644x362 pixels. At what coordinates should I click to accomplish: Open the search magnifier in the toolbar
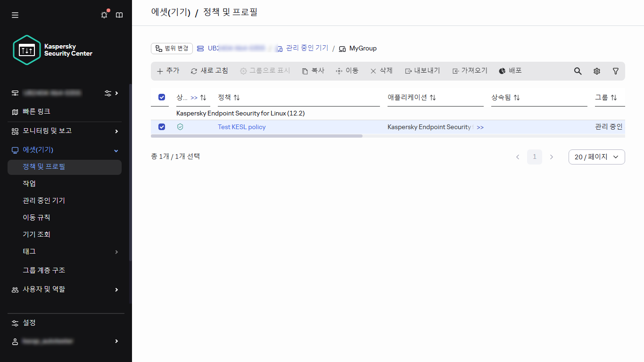pos(578,71)
